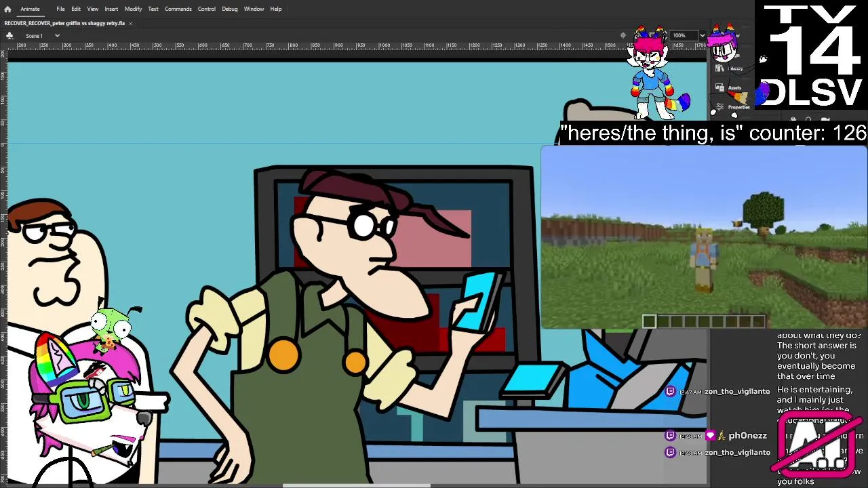Screen dimensions: 868x488
Task: Open the Control menu
Action: [x=207, y=9]
